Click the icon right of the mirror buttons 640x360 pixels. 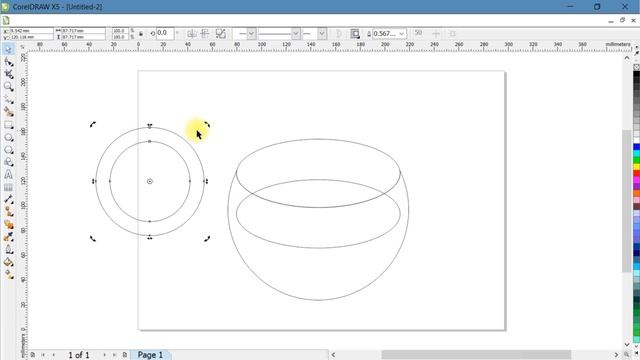tap(220, 34)
